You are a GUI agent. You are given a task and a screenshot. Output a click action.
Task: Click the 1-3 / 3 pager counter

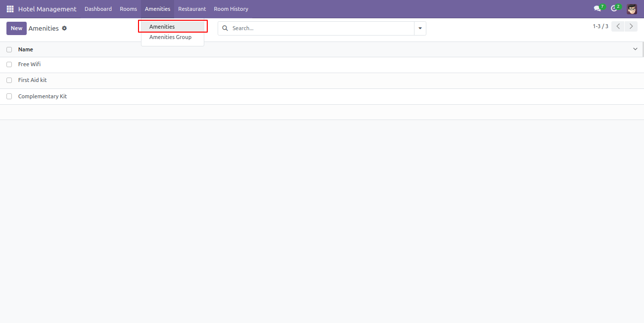click(x=600, y=26)
